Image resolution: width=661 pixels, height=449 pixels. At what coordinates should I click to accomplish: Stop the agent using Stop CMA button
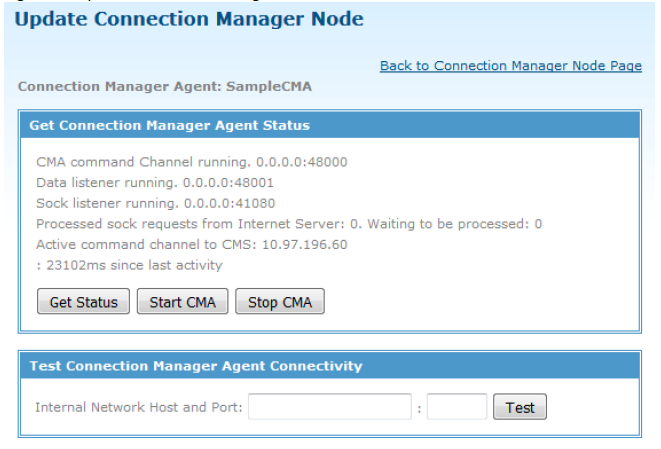pos(279,301)
